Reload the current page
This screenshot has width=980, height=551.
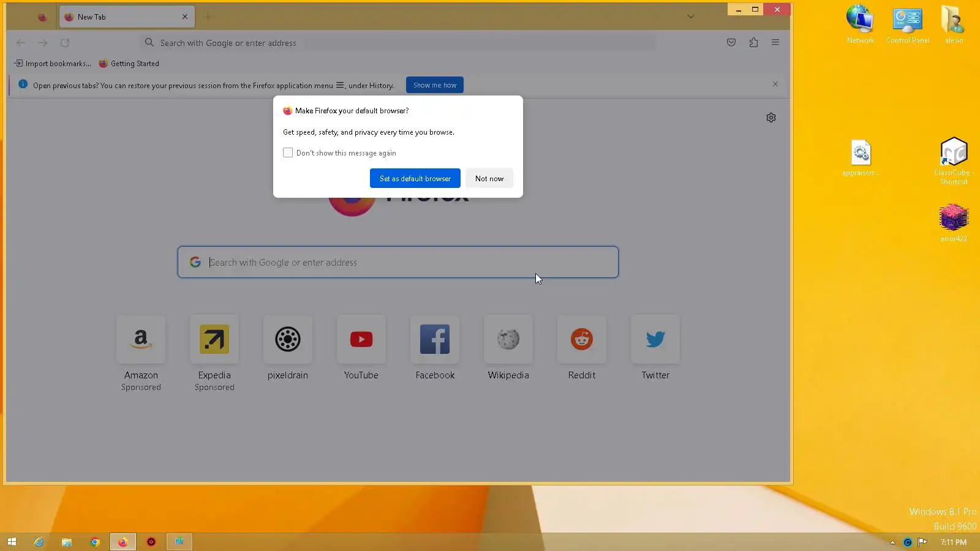click(x=65, y=43)
